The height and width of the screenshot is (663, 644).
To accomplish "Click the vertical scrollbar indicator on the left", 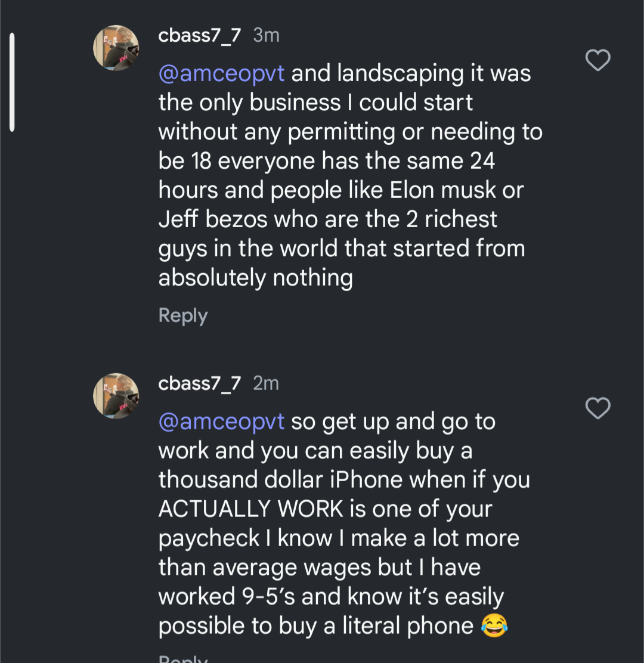I will (12, 82).
